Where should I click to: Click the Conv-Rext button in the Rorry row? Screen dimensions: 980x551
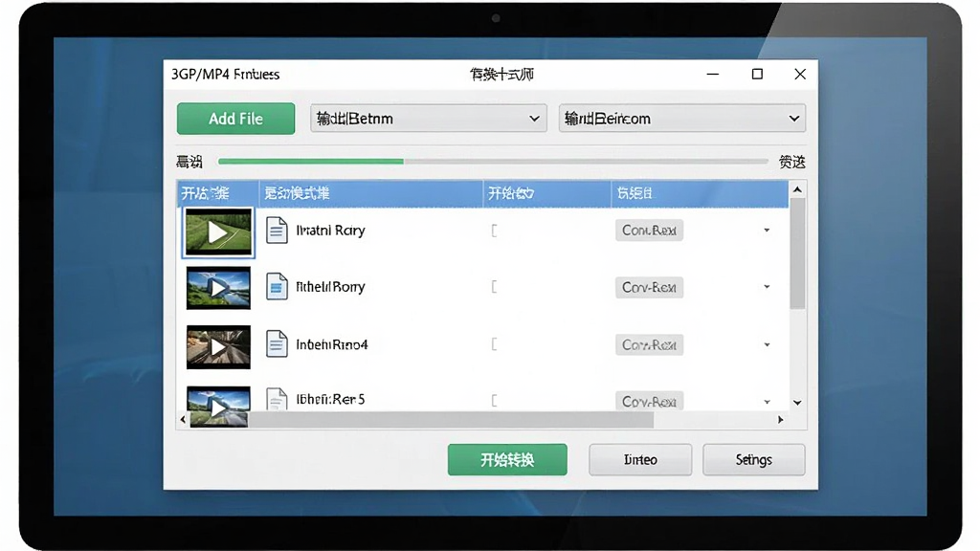649,287
